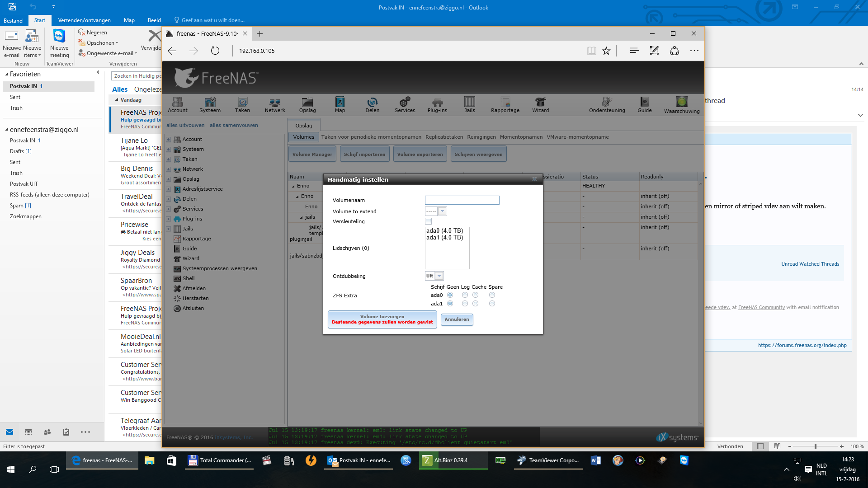Add page to favorites with star icon
The width and height of the screenshot is (868, 488).
(x=606, y=51)
